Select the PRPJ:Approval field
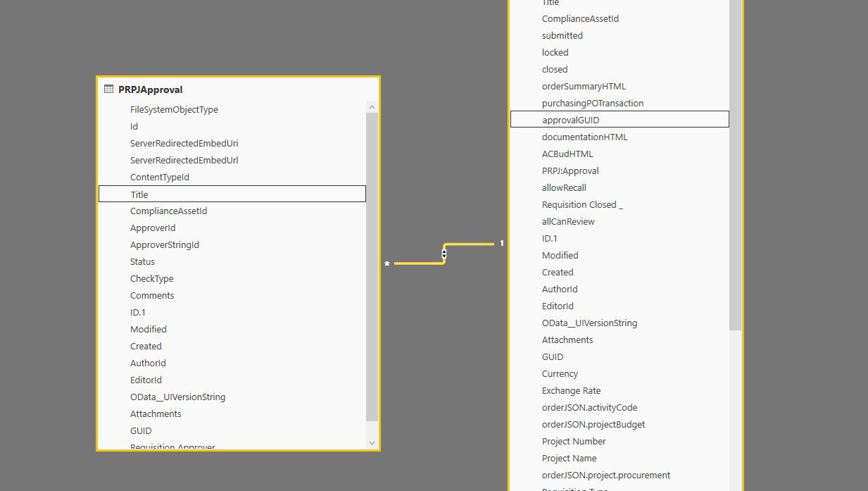868x491 pixels. [570, 170]
